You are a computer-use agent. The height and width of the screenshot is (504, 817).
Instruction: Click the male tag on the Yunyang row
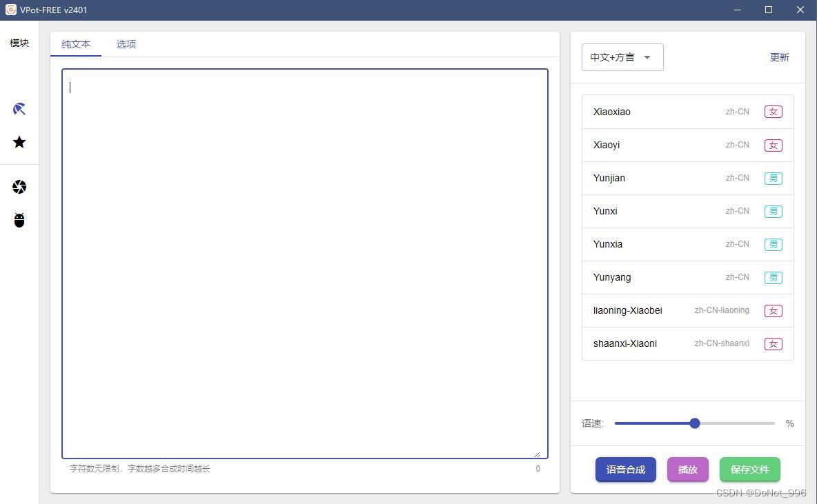tap(774, 278)
